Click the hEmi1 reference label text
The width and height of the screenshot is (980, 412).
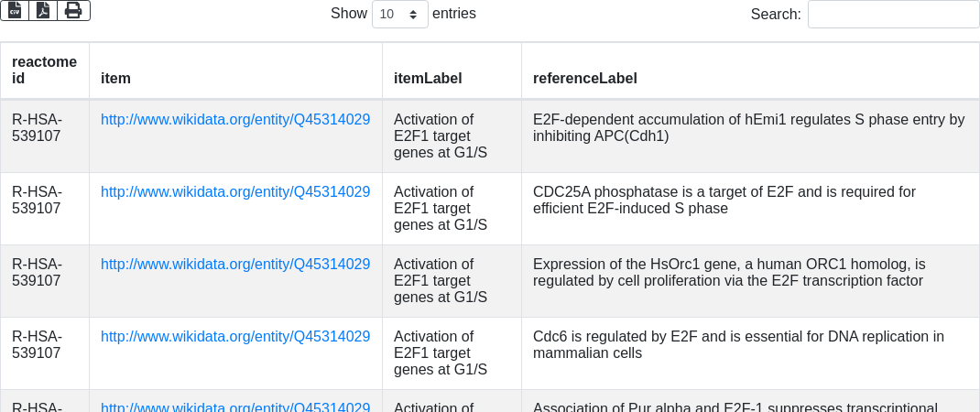[x=748, y=127]
